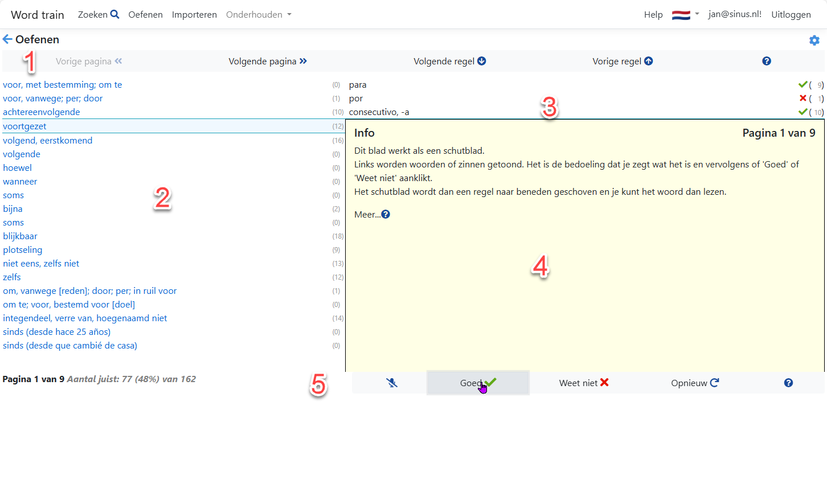Restart the exercise with Opnieuw

tap(694, 383)
